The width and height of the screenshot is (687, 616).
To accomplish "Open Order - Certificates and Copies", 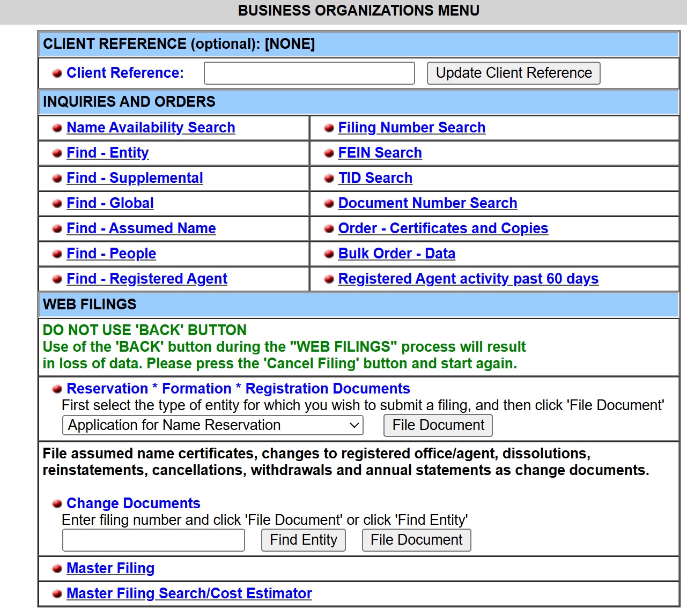I will point(443,228).
